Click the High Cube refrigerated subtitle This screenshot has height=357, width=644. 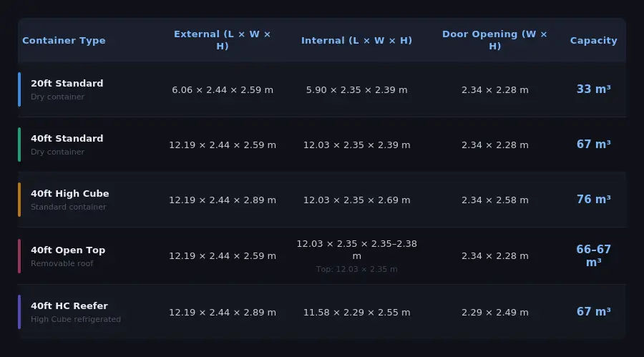click(76, 320)
